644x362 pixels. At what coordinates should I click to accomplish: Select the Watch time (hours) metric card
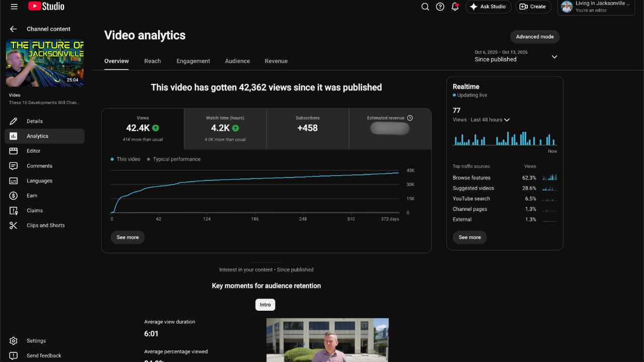[225, 129]
